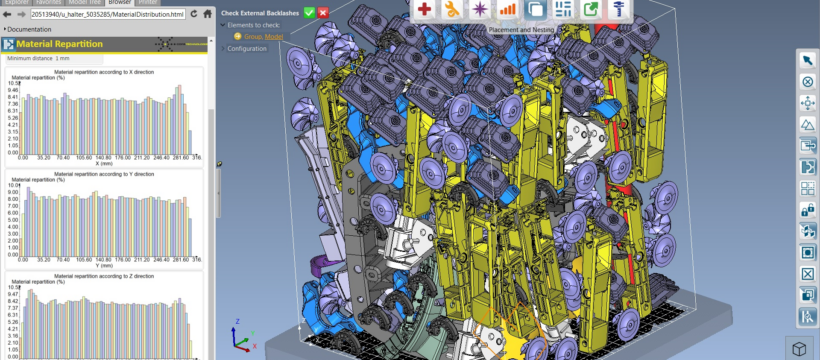Select the purple star icon in toolbar
The height and width of the screenshot is (360, 820).
tap(480, 9)
